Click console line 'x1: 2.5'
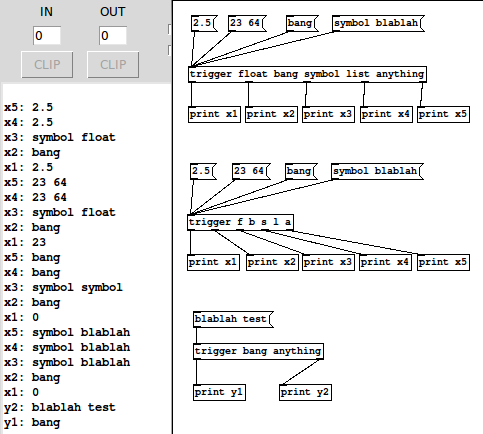Screen dimensions: 483x434 (x=29, y=167)
